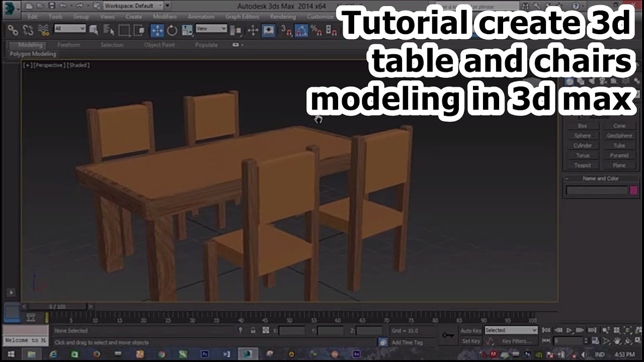Open the [+] viewport general menu
Screen dimensions: 644x362
point(28,65)
